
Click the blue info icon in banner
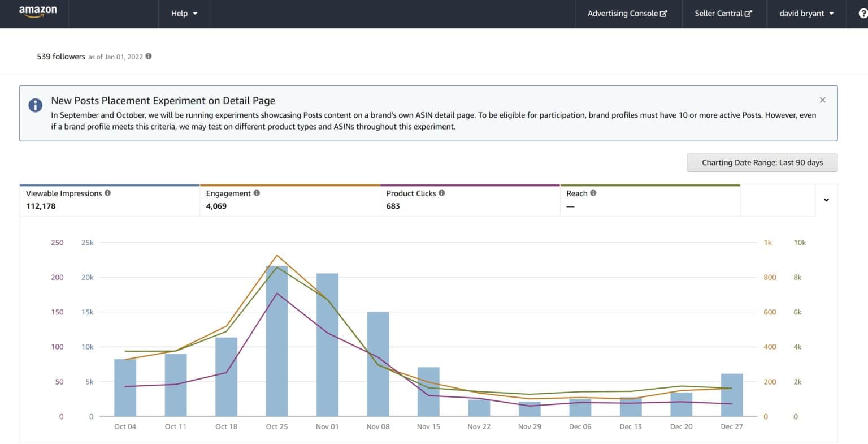[36, 105]
